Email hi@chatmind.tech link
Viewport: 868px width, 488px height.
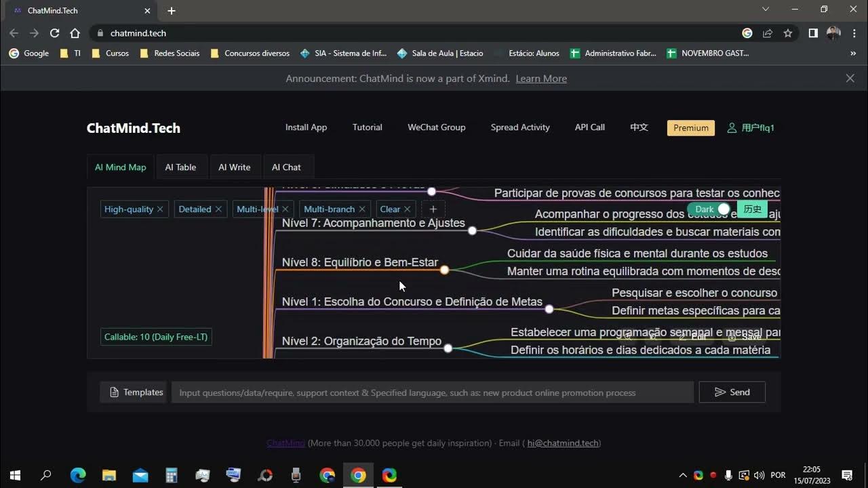pyautogui.click(x=563, y=443)
